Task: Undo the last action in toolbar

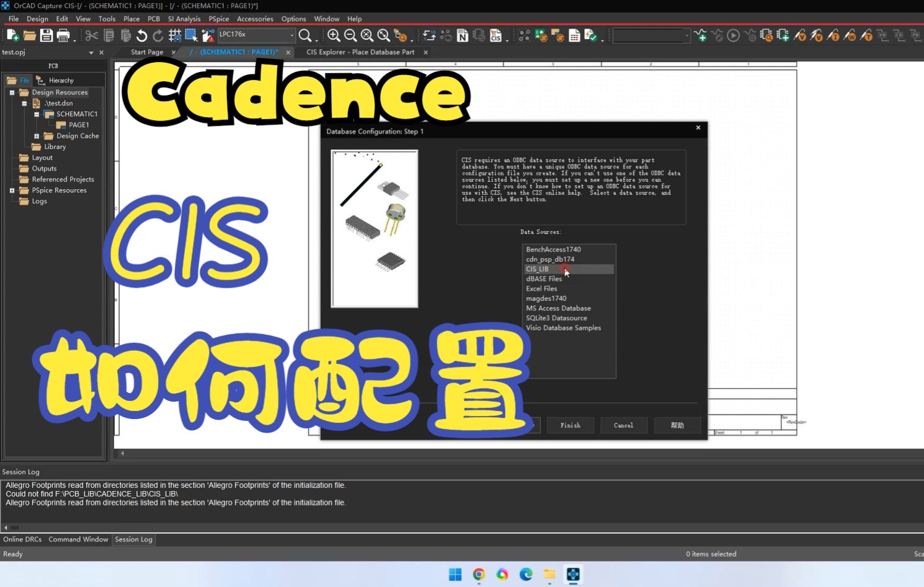Action: click(x=142, y=36)
